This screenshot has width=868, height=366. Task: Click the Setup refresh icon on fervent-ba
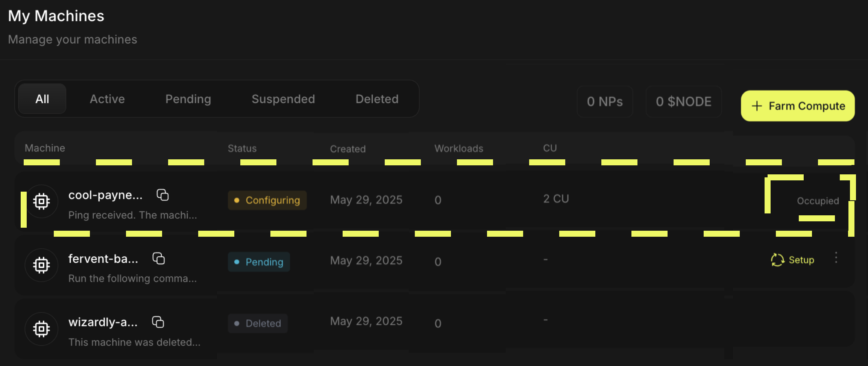pyautogui.click(x=776, y=259)
